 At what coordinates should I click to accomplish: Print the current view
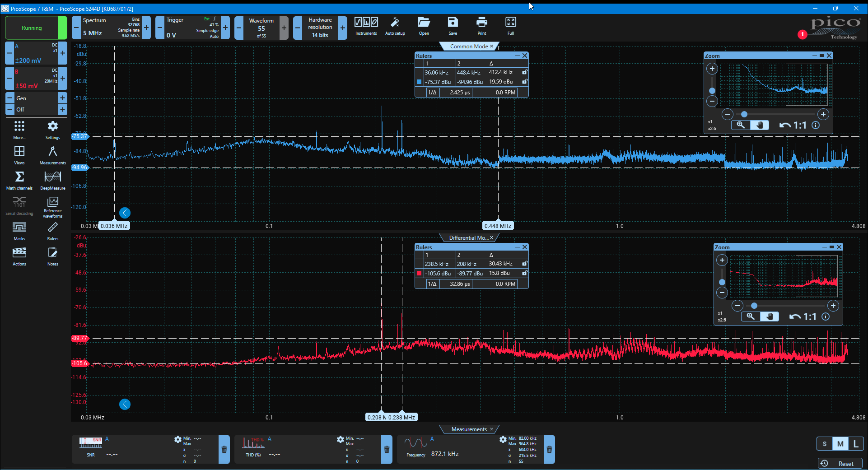(482, 26)
